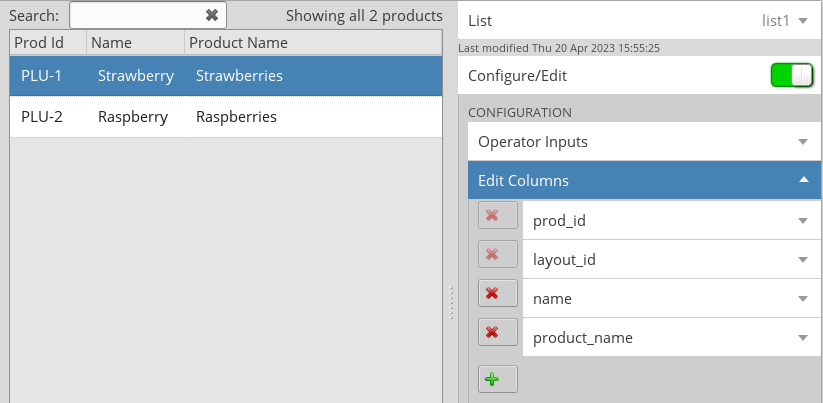Open the name column dropdown
Viewport: 823px width, 403px height.
672,299
